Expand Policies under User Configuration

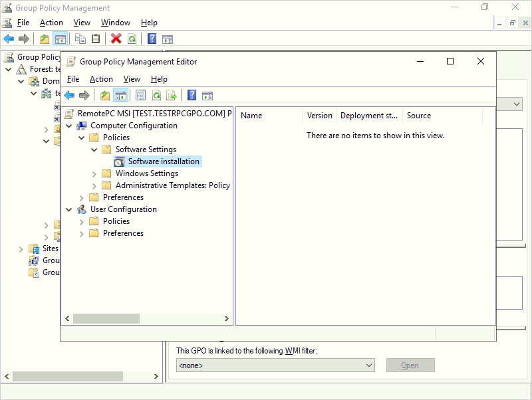[82, 221]
